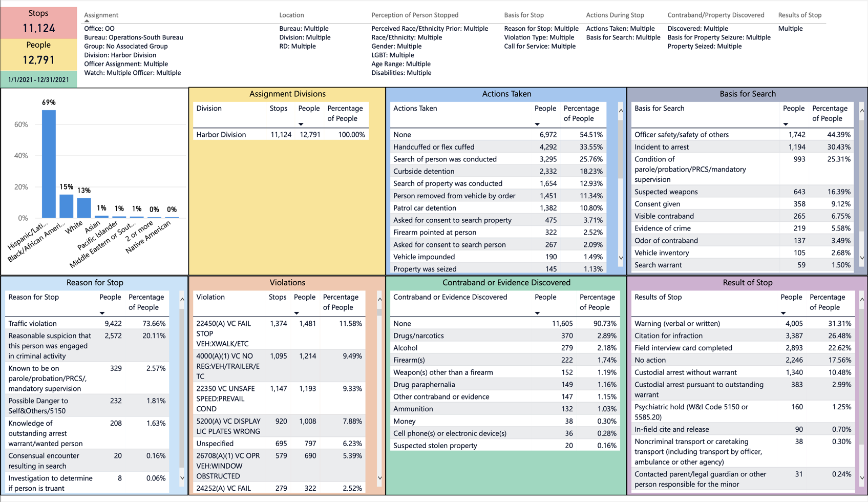Select the 'Firearm pointed at person' row
The height and width of the screenshot is (502, 868).
tap(498, 233)
